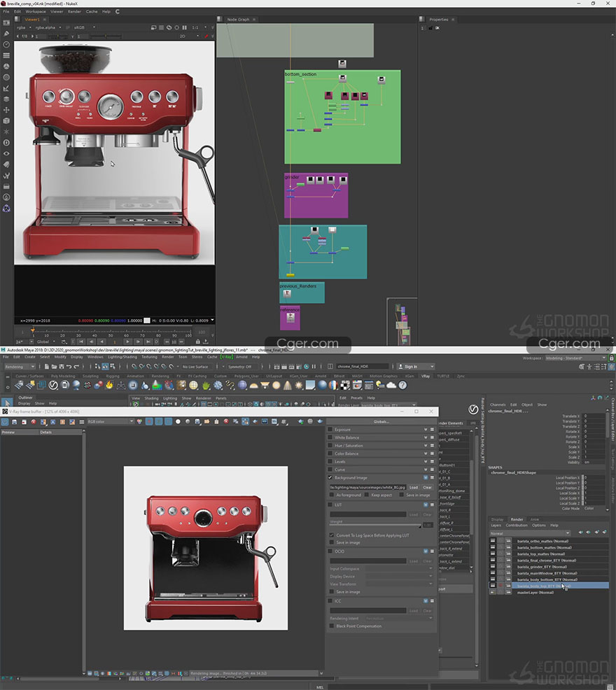Click the green plant icon on Maya's VRay shelf
Image resolution: width=616 pixels, height=690 pixels.
click(x=206, y=386)
